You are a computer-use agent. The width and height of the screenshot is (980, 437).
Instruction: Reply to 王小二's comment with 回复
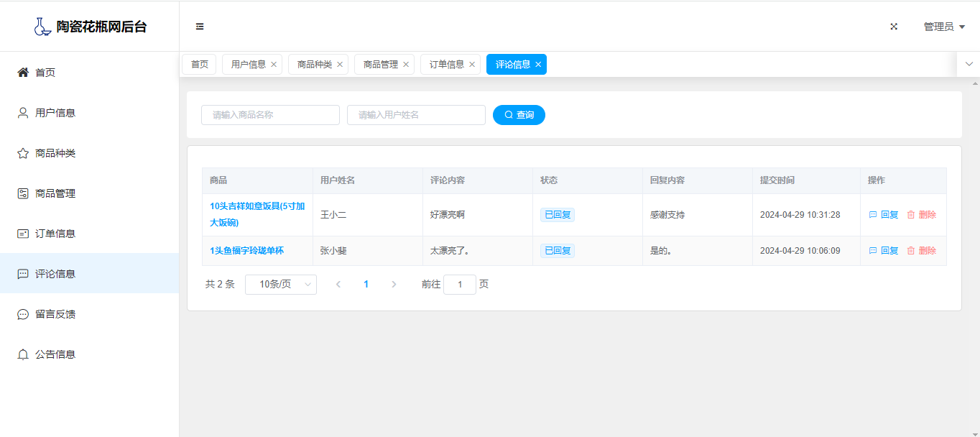(x=884, y=215)
